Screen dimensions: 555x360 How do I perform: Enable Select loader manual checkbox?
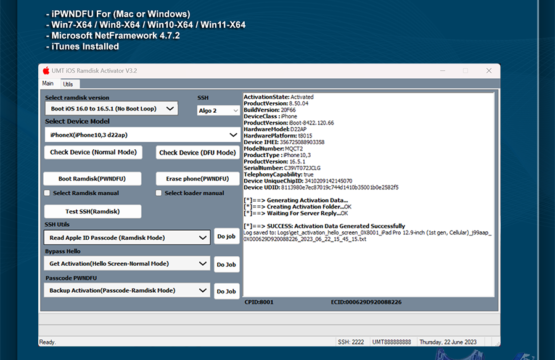point(159,193)
